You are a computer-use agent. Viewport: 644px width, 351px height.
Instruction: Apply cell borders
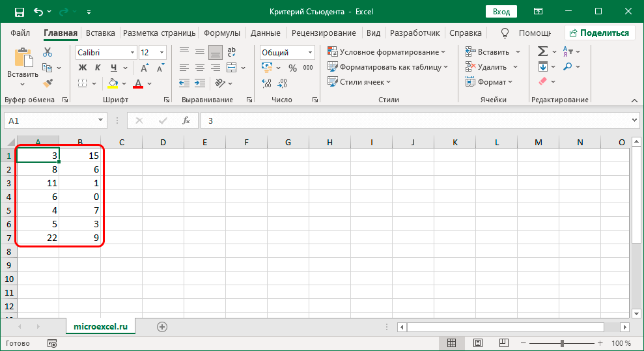click(x=83, y=83)
